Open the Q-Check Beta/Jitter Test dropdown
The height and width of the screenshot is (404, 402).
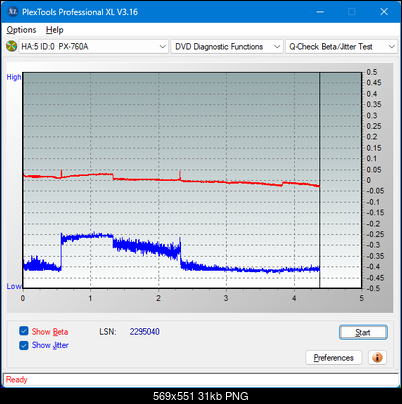coord(342,47)
